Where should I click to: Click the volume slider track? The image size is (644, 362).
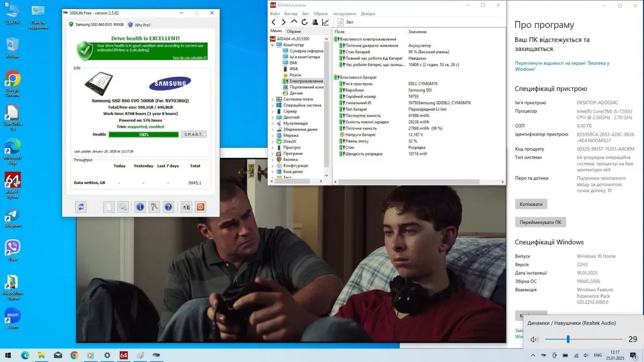(584, 339)
